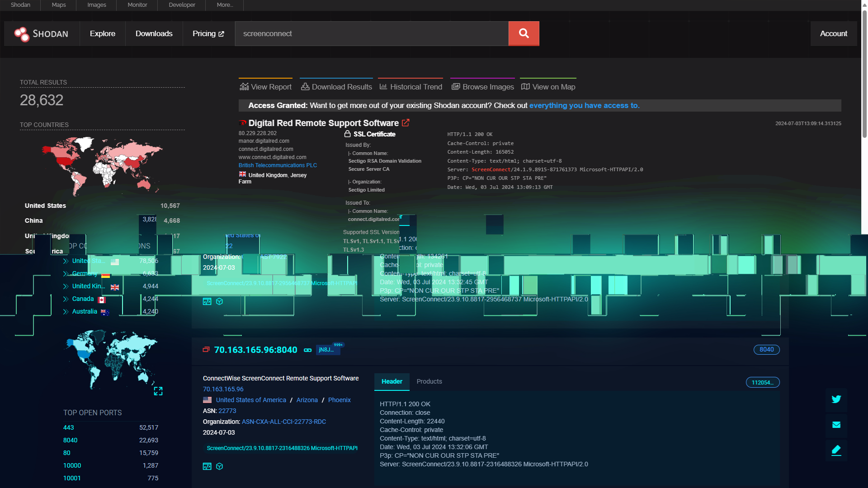868x488 pixels.
Task: Click Download Results link
Action: (x=336, y=87)
